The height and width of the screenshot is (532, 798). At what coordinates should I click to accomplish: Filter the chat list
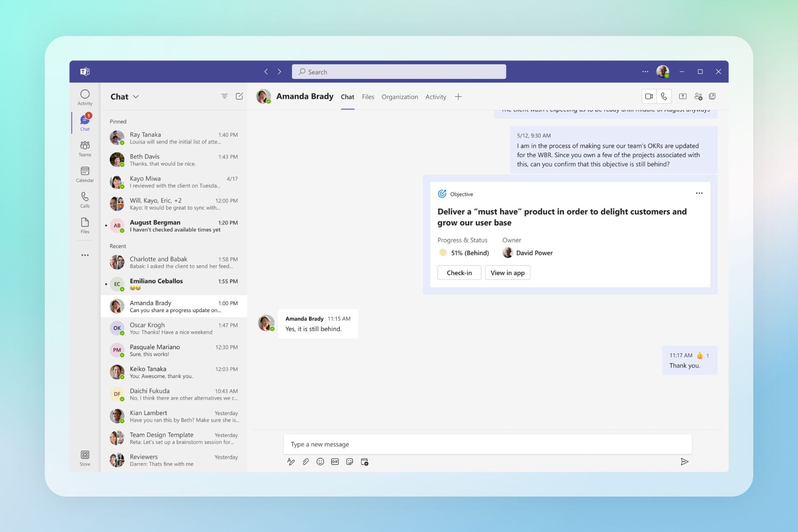[x=224, y=96]
